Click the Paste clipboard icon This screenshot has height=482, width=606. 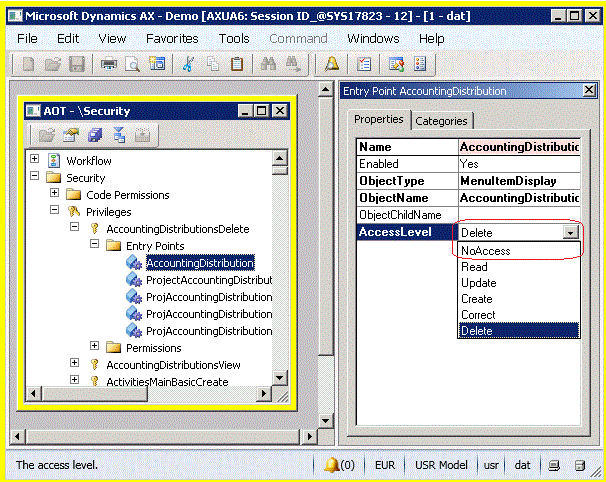(237, 64)
